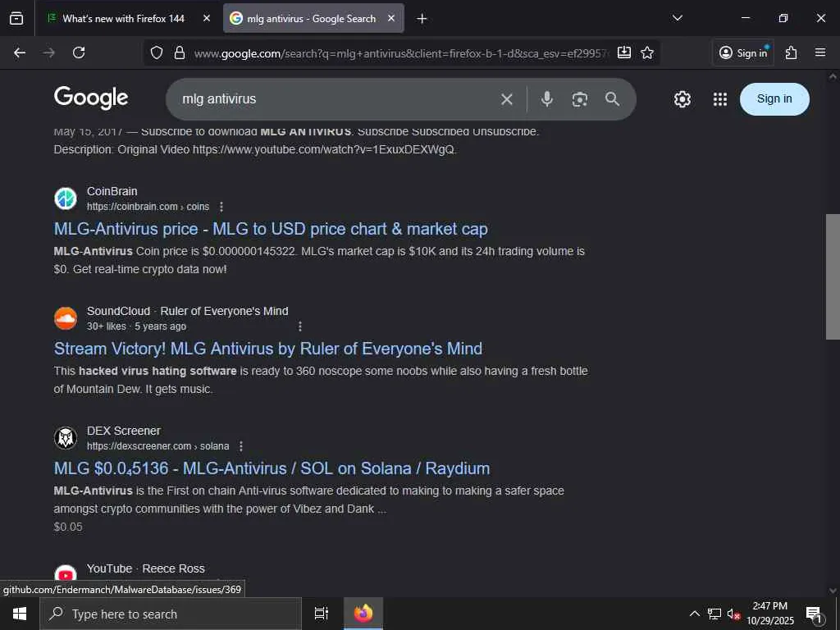Viewport: 840px width, 630px height.
Task: Open more options for CoinBrain result
Action: pyautogui.click(x=221, y=207)
